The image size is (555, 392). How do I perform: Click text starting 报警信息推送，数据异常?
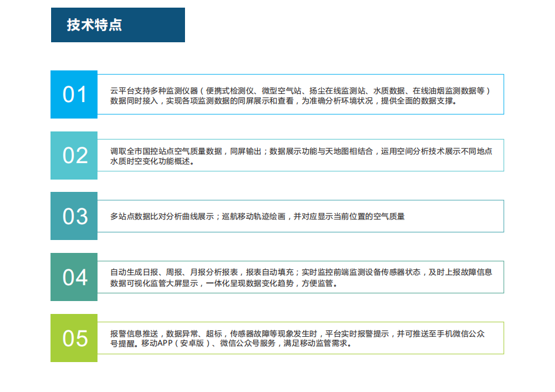[297, 334]
